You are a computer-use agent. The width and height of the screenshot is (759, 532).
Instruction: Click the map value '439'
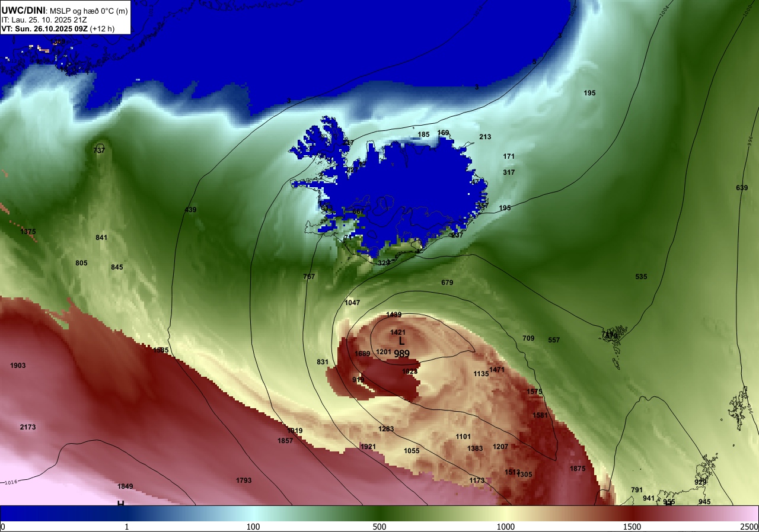(190, 210)
